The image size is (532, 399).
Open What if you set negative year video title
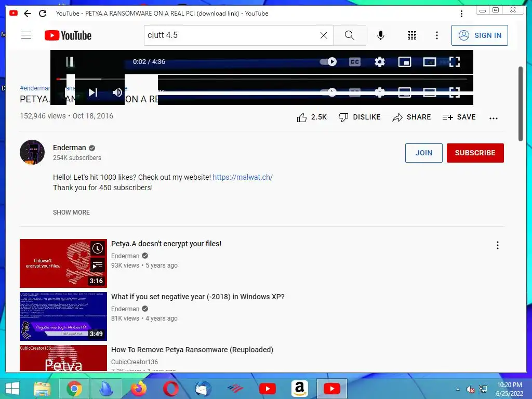click(x=198, y=297)
